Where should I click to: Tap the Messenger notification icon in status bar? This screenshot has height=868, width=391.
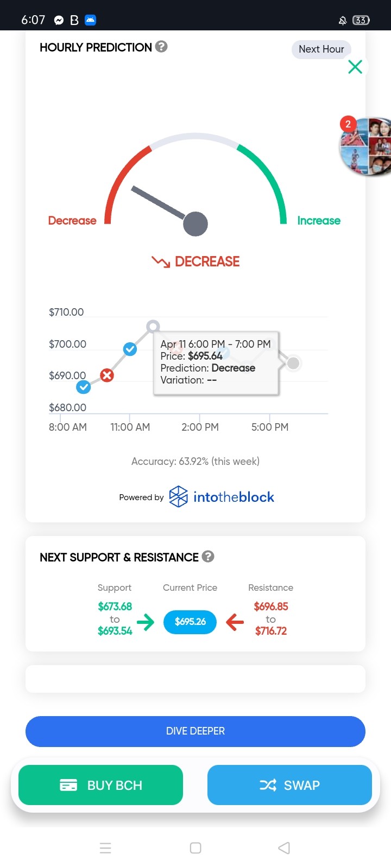pyautogui.click(x=59, y=20)
